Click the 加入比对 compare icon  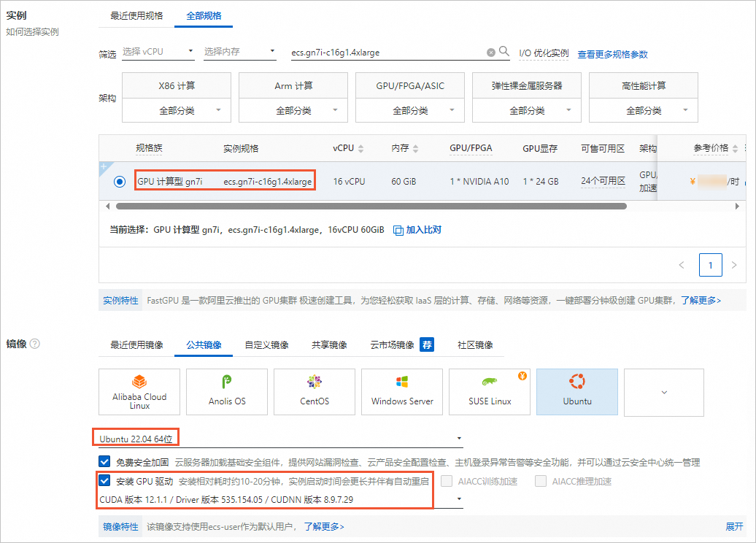click(398, 230)
